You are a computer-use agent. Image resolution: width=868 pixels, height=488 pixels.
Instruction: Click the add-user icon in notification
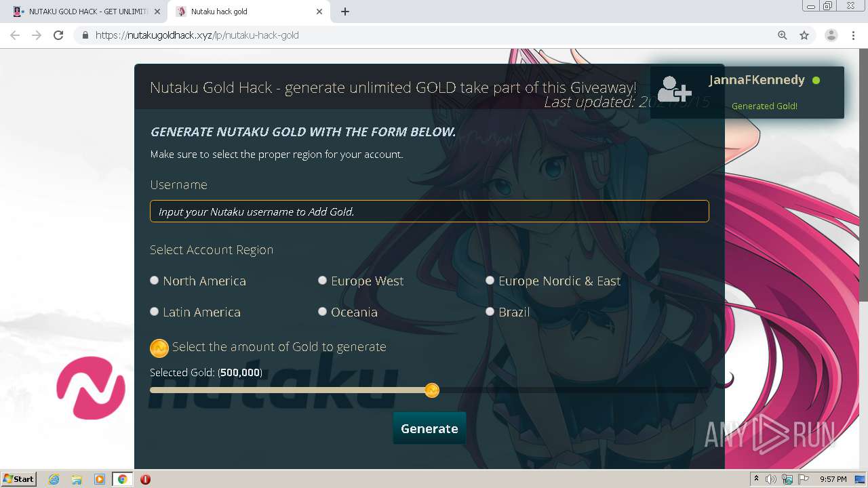(674, 89)
